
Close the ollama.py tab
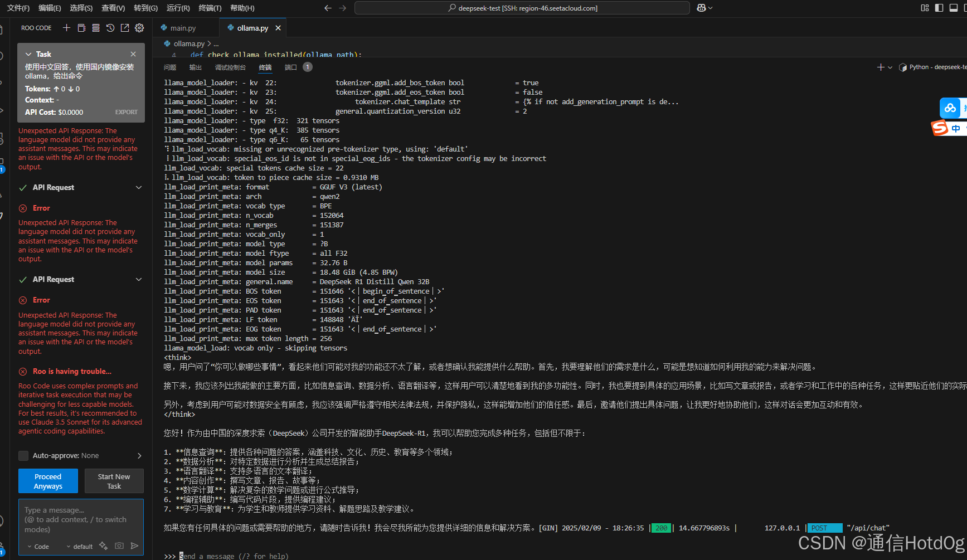[x=278, y=28]
